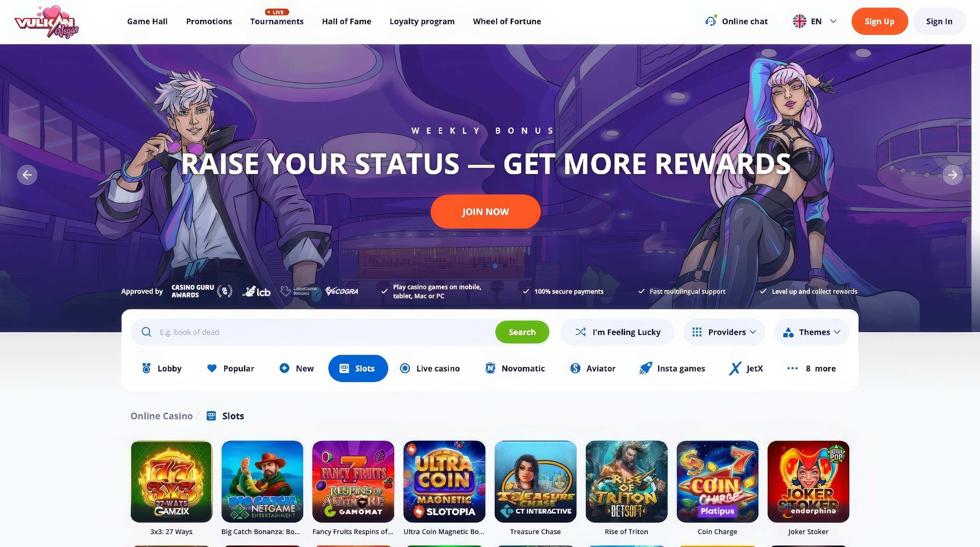
Task: Select Insta games rocket icon
Action: [646, 368]
